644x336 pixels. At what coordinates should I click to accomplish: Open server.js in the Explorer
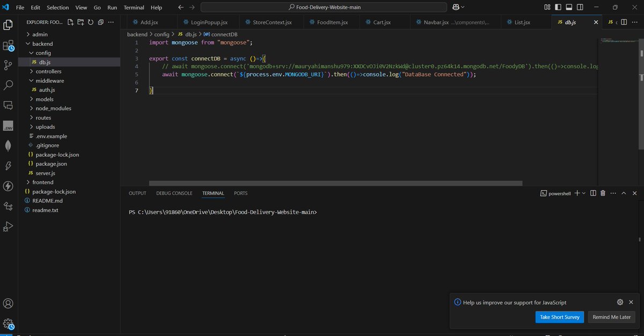pyautogui.click(x=46, y=173)
